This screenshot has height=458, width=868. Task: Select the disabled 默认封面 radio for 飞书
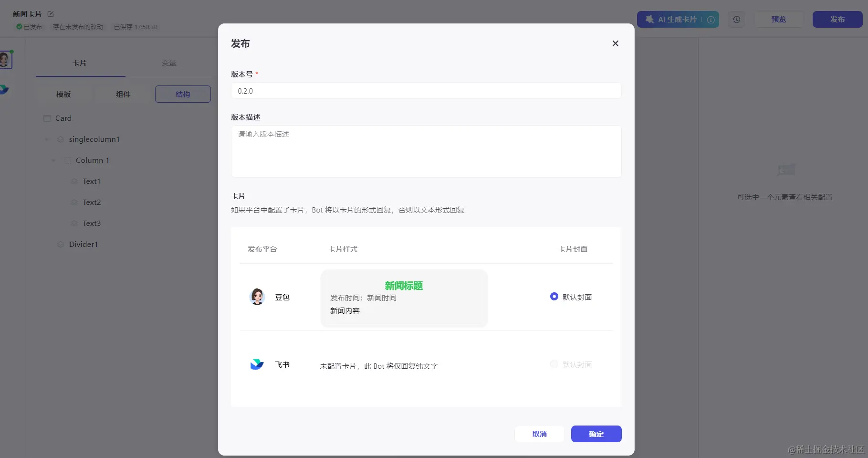pos(554,364)
